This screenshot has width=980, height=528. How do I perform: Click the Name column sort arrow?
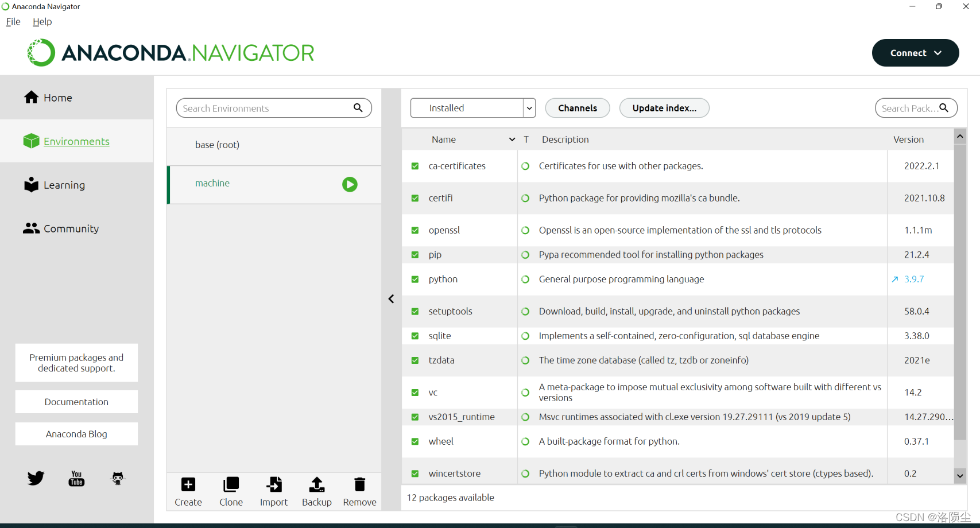512,139
